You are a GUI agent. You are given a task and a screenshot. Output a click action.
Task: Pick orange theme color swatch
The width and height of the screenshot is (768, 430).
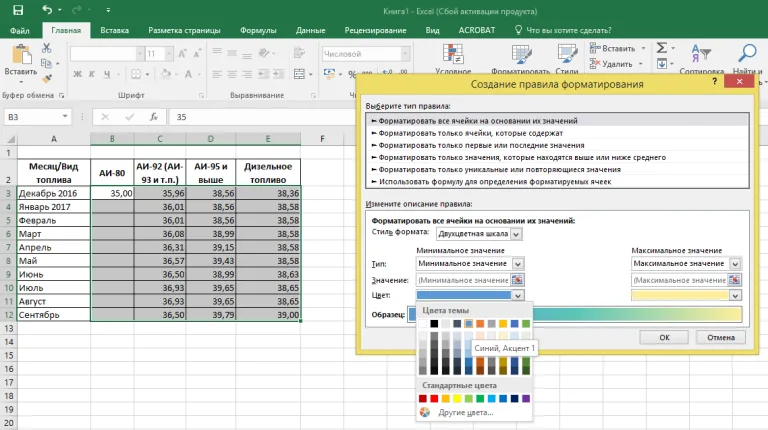(x=480, y=324)
